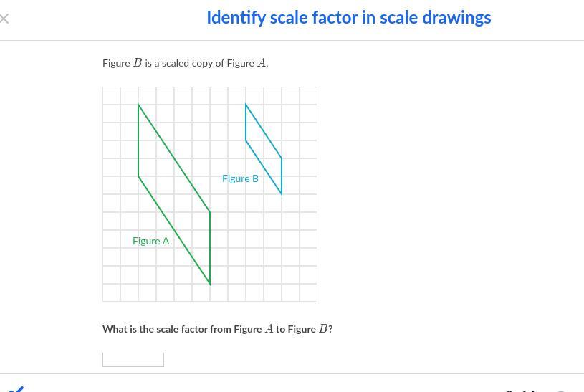This screenshot has width=584, height=392.
Task: Select the blue Figure B label
Action: click(x=240, y=178)
